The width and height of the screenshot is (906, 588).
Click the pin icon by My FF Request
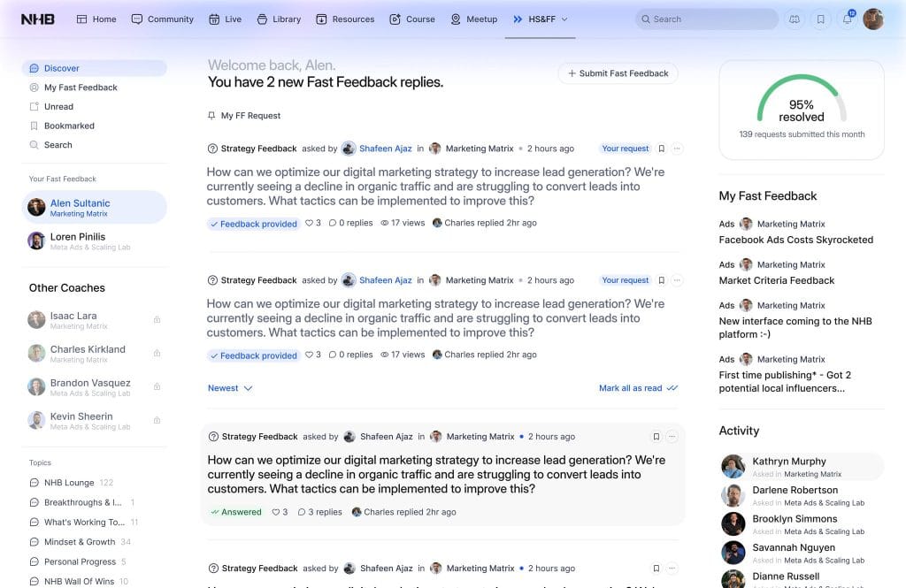pyautogui.click(x=211, y=116)
